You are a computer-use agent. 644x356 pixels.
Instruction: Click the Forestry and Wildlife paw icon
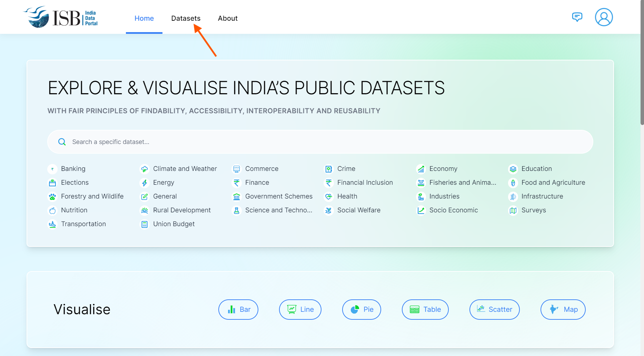pyautogui.click(x=52, y=196)
